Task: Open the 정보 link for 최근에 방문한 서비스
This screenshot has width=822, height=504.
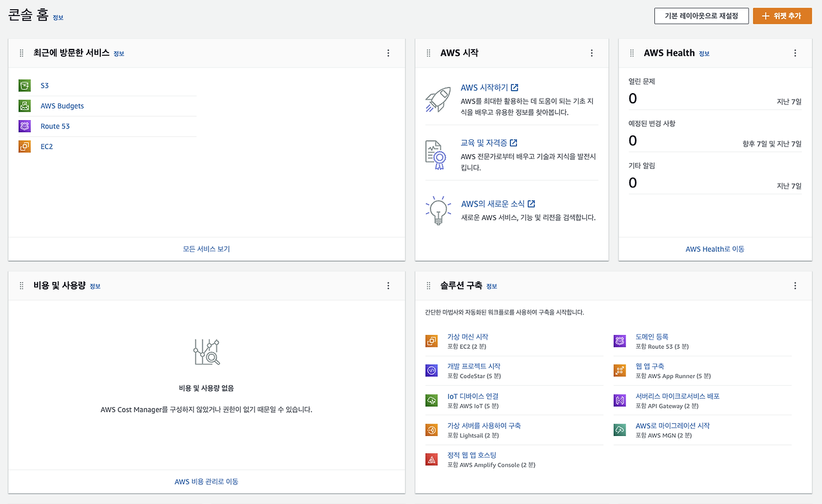Action: pyautogui.click(x=119, y=54)
